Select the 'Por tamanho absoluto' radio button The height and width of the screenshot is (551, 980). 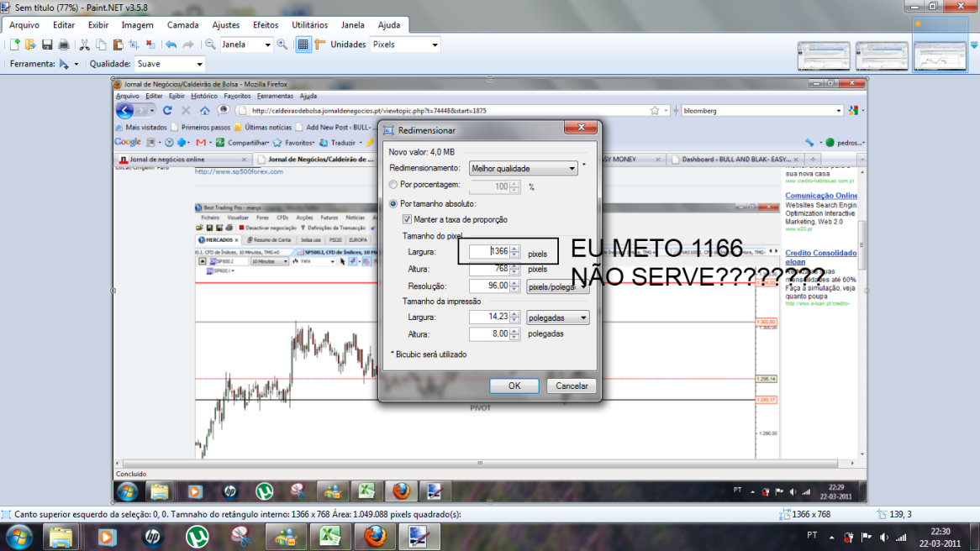(x=393, y=203)
